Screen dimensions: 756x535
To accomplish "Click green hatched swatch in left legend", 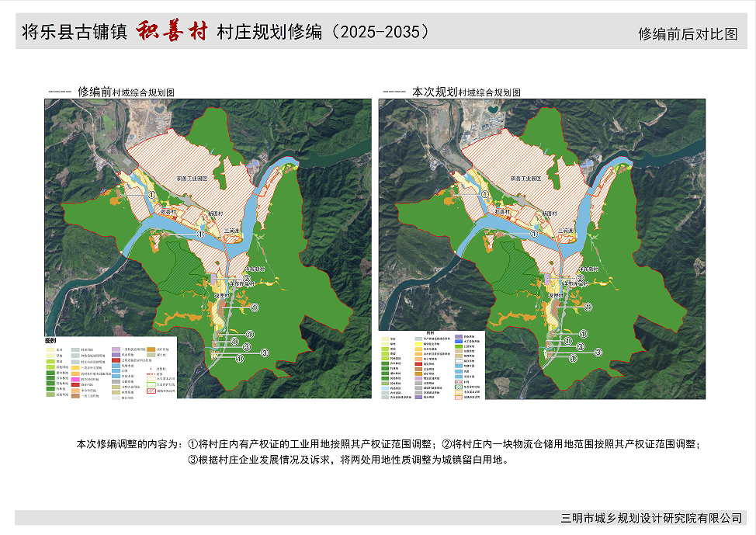I will pyautogui.click(x=151, y=384).
